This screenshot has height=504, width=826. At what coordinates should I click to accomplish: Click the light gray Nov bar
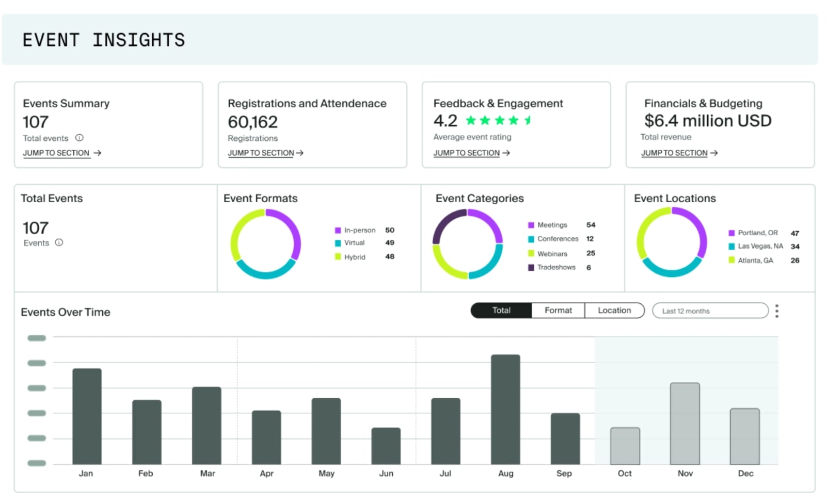click(x=685, y=424)
